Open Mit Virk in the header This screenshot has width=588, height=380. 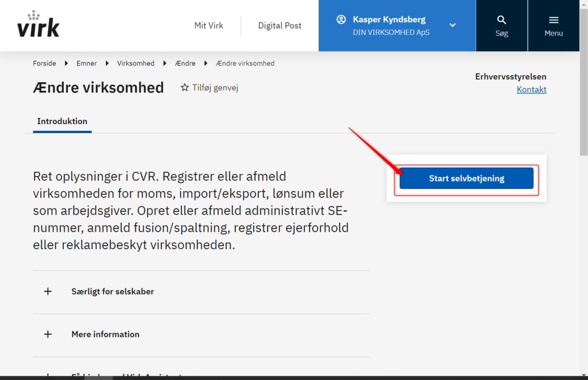[x=208, y=25]
